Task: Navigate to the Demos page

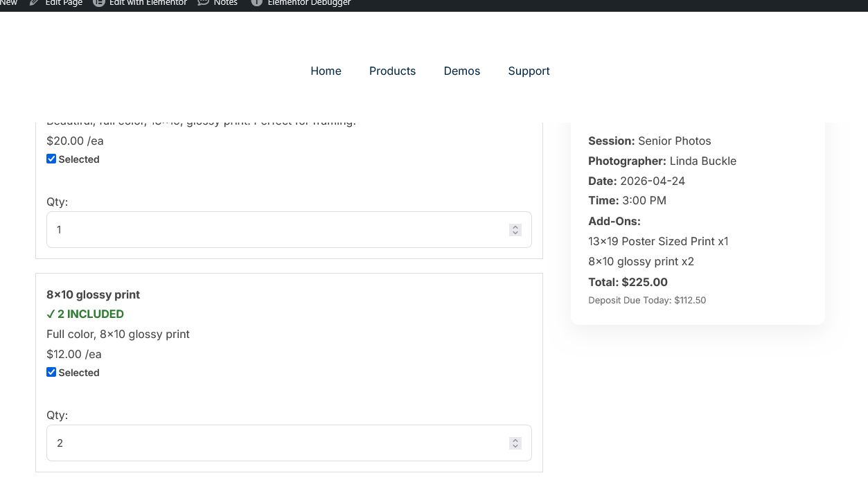Action: [x=461, y=71]
